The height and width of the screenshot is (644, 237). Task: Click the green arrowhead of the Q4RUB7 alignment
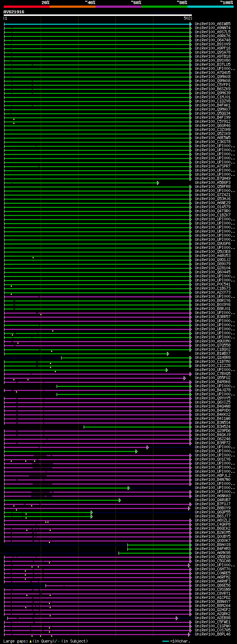point(120,500)
